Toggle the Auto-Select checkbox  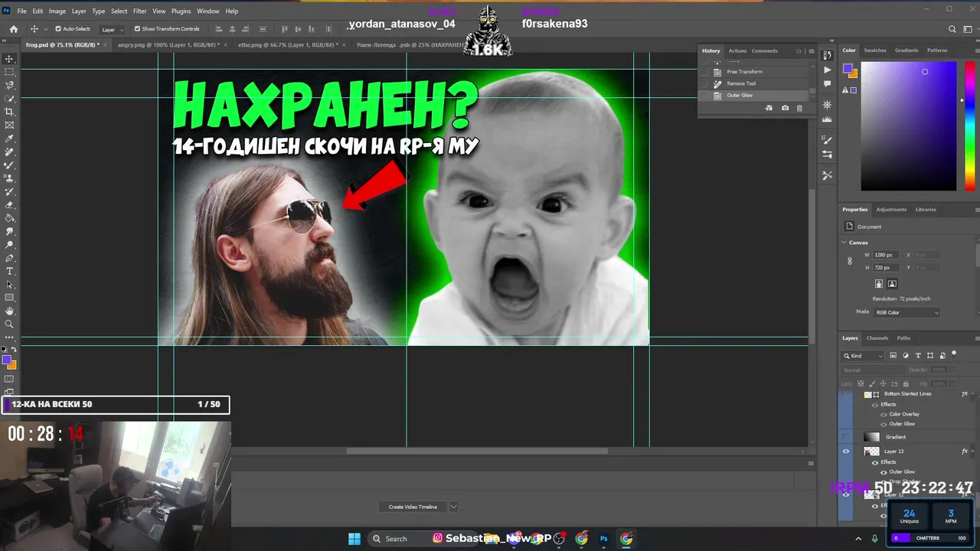[x=58, y=29]
